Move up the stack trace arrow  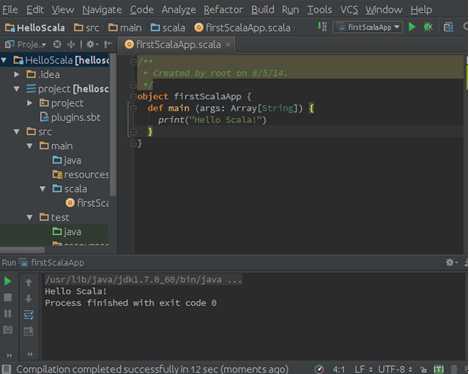click(x=29, y=283)
